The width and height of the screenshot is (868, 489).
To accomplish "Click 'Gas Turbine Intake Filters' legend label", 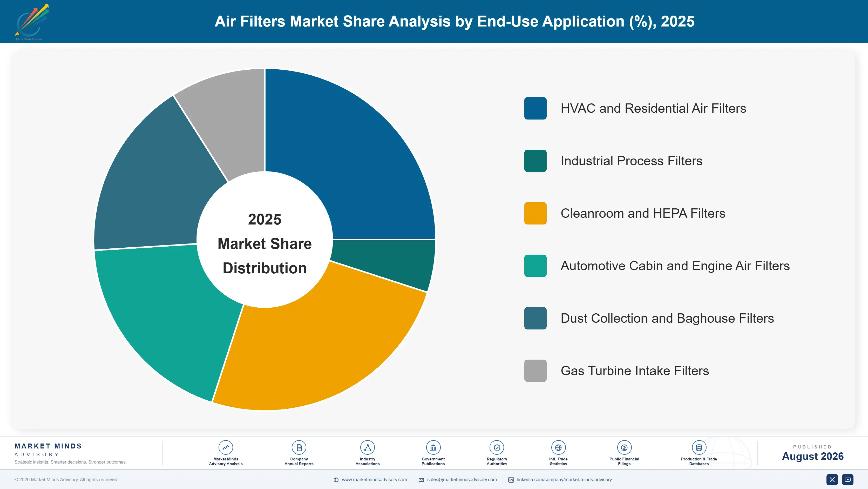I will pyautogui.click(x=635, y=371).
